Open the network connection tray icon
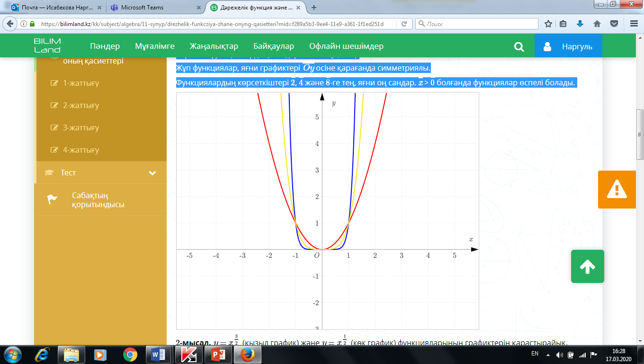The image size is (644, 364). point(582,355)
